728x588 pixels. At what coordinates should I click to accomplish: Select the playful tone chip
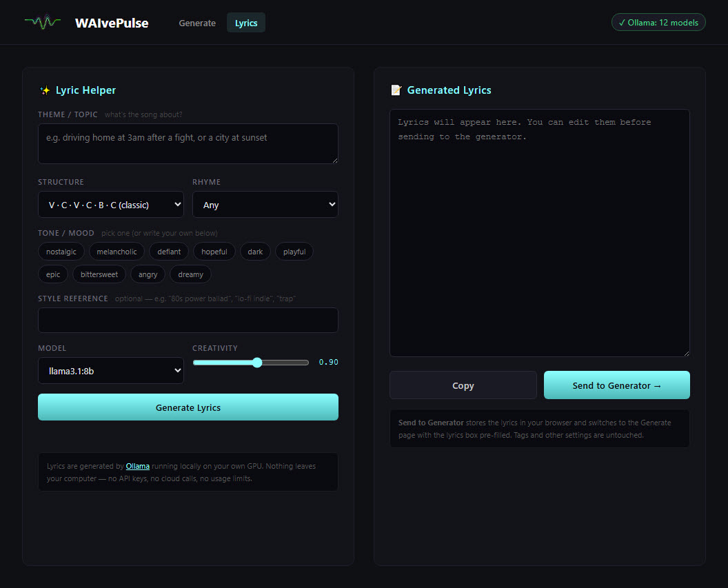(294, 252)
